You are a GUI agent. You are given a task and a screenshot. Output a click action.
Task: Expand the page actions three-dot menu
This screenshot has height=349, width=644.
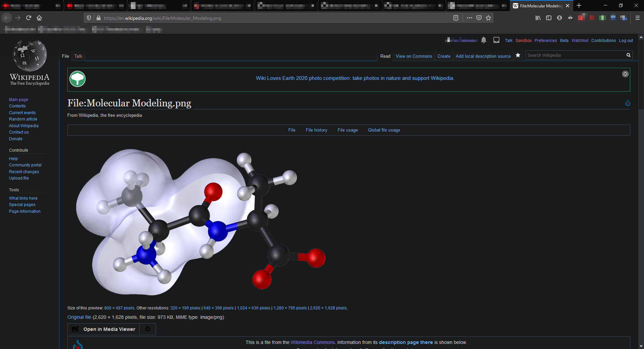[469, 18]
